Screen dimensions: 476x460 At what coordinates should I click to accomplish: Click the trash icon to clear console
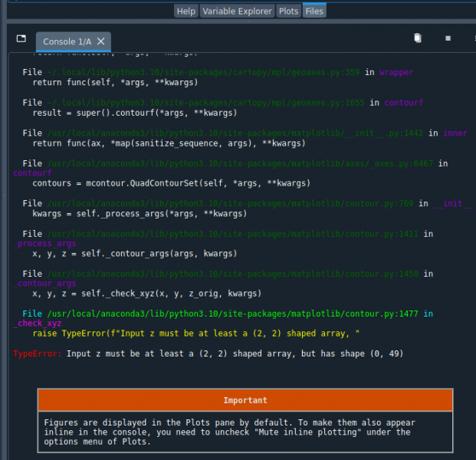pyautogui.click(x=417, y=38)
